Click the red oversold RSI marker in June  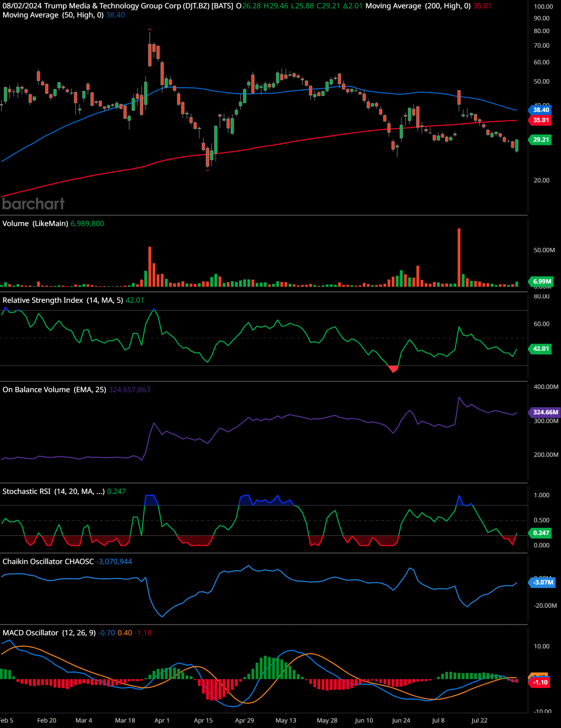(393, 369)
